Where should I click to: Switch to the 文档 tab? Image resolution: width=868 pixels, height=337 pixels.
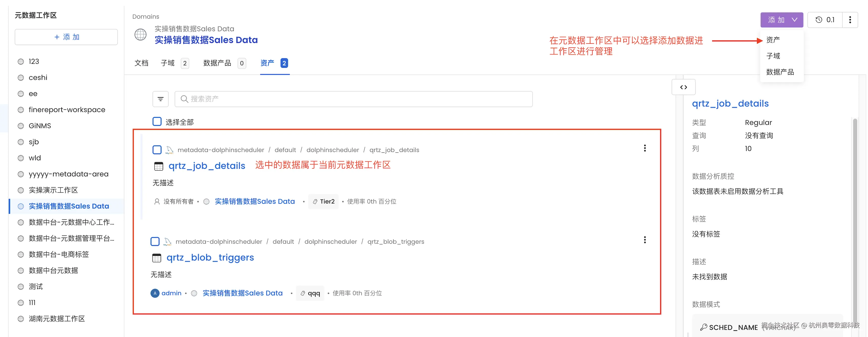pyautogui.click(x=142, y=63)
